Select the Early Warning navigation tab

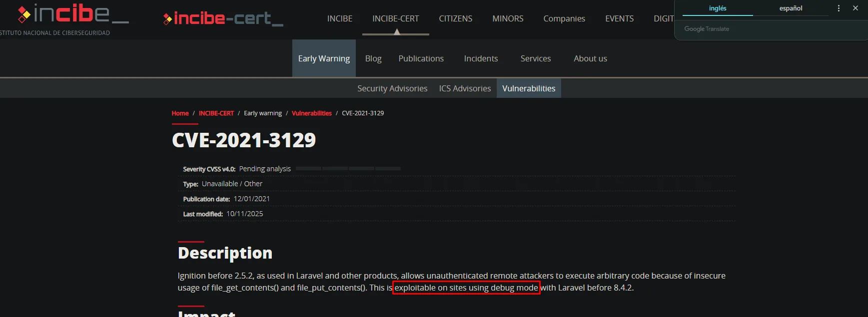(x=324, y=58)
